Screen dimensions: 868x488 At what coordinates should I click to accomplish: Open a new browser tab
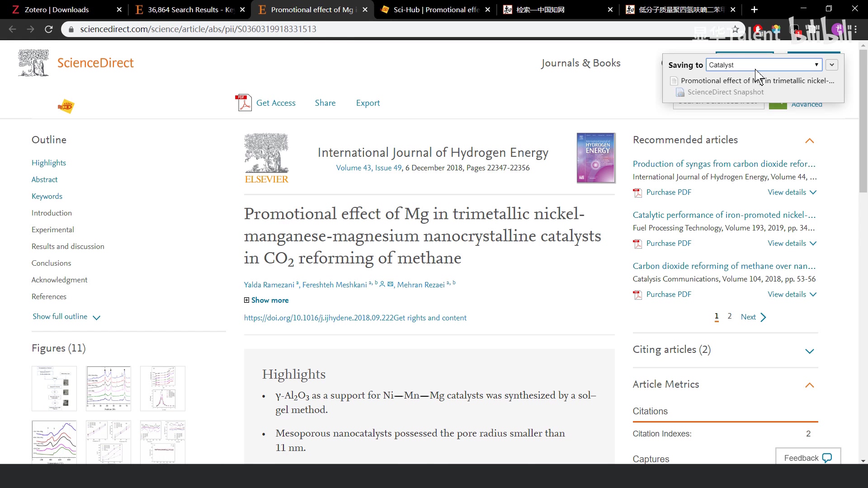click(754, 9)
